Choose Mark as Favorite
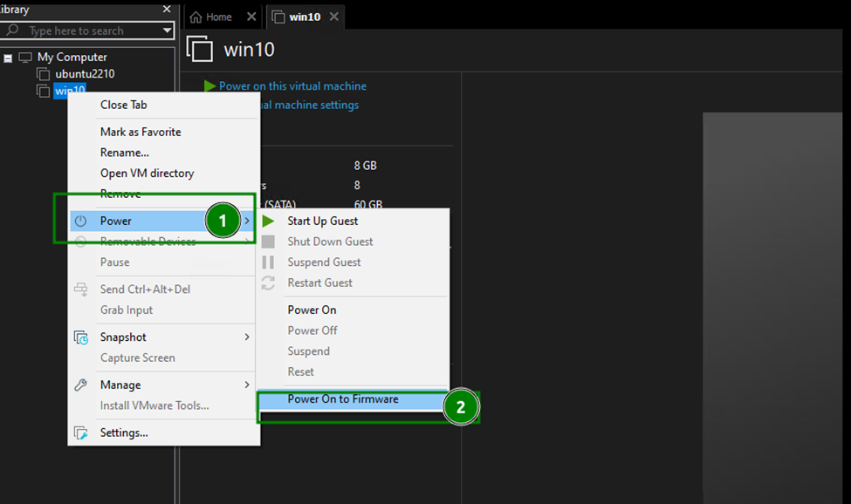Screen dimensions: 851x504 tap(141, 132)
